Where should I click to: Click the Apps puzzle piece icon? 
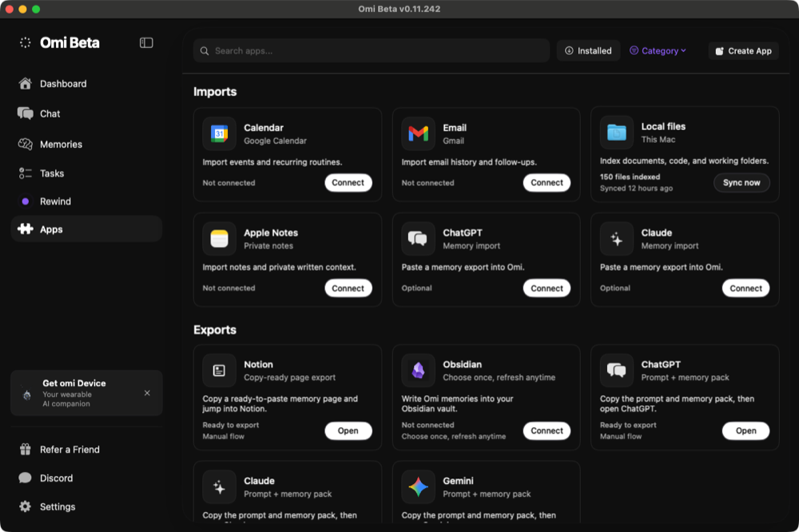point(25,229)
